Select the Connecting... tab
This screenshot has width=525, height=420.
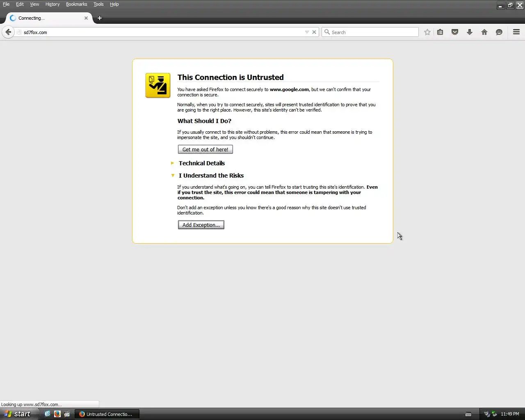coord(48,18)
